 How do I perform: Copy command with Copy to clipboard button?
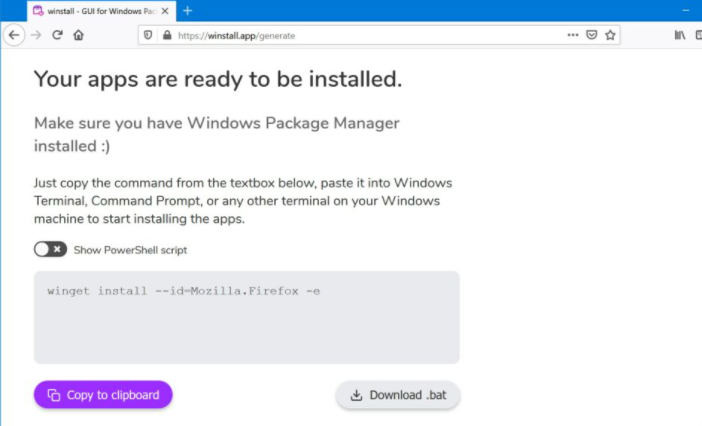103,395
